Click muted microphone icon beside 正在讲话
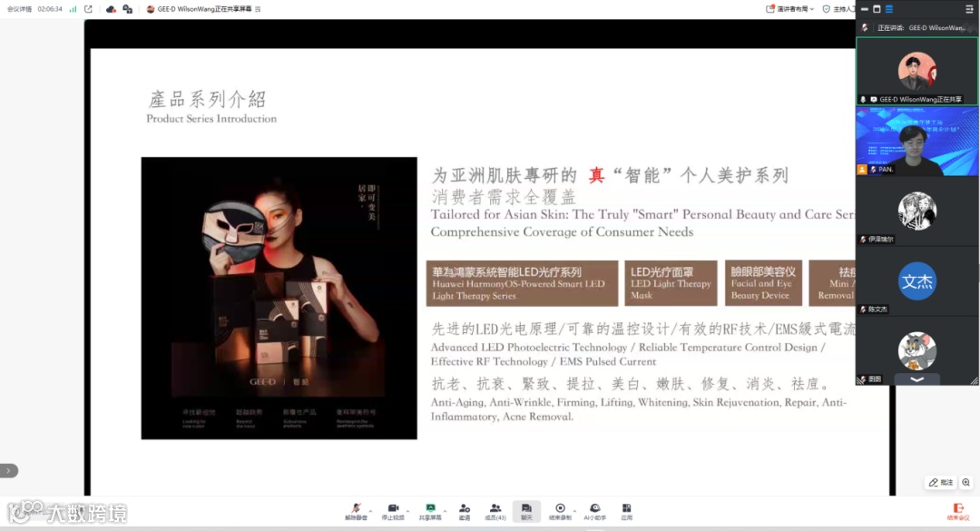Image resolution: width=980 pixels, height=531 pixels. pos(865,27)
